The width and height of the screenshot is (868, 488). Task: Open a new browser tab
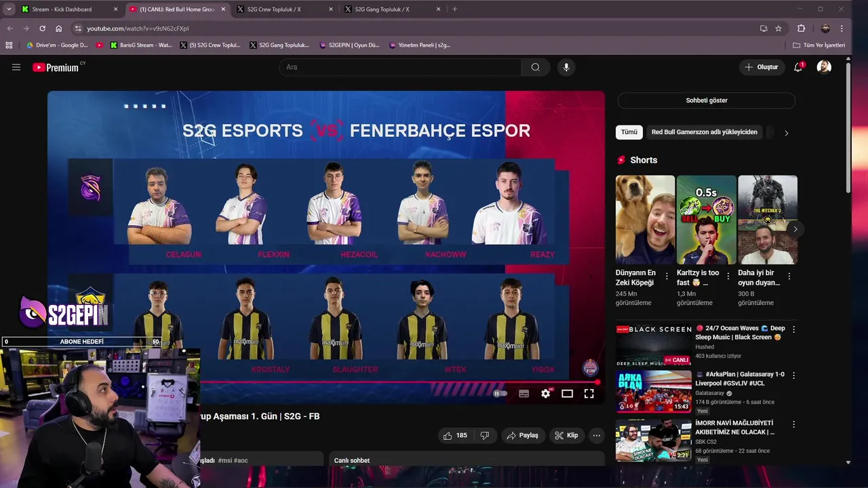[454, 9]
